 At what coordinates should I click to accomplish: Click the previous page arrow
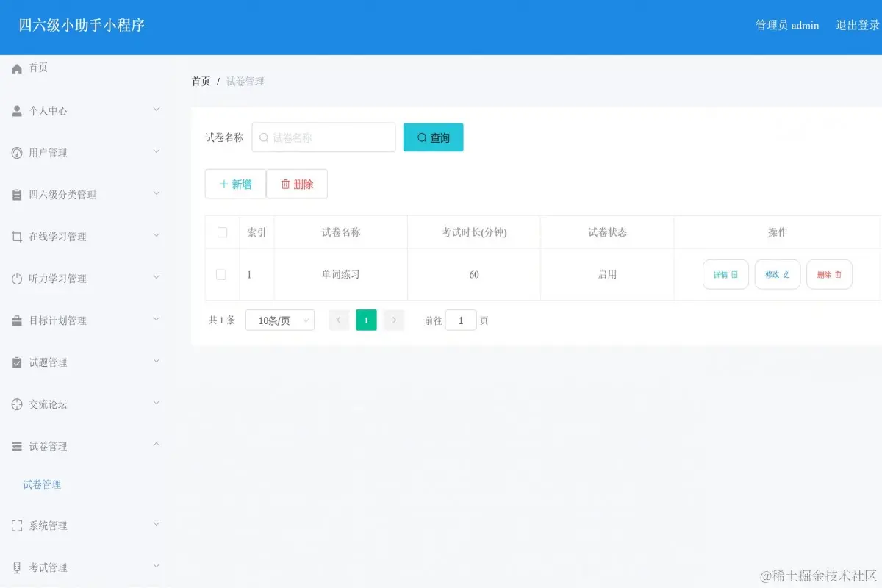(339, 320)
